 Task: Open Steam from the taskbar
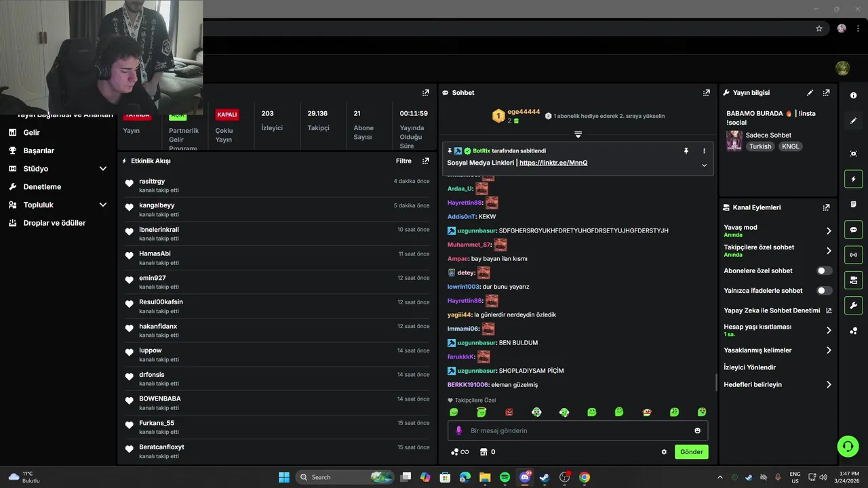click(x=545, y=477)
